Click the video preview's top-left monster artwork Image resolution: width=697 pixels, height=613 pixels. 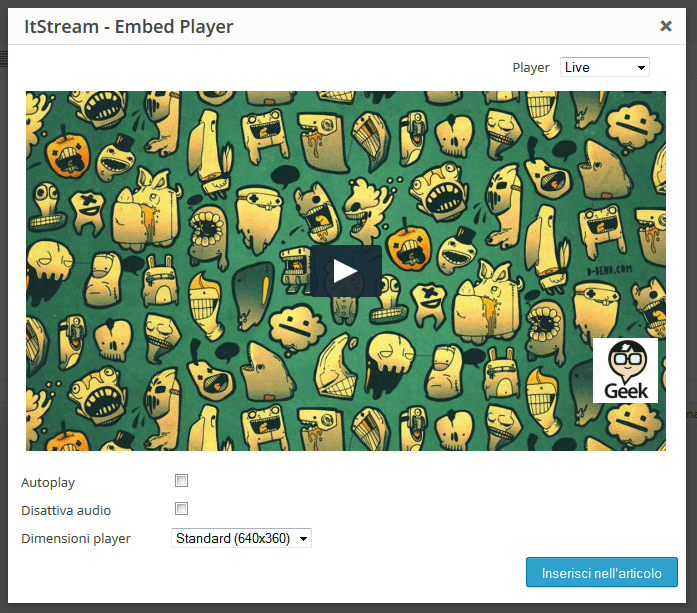point(39,113)
